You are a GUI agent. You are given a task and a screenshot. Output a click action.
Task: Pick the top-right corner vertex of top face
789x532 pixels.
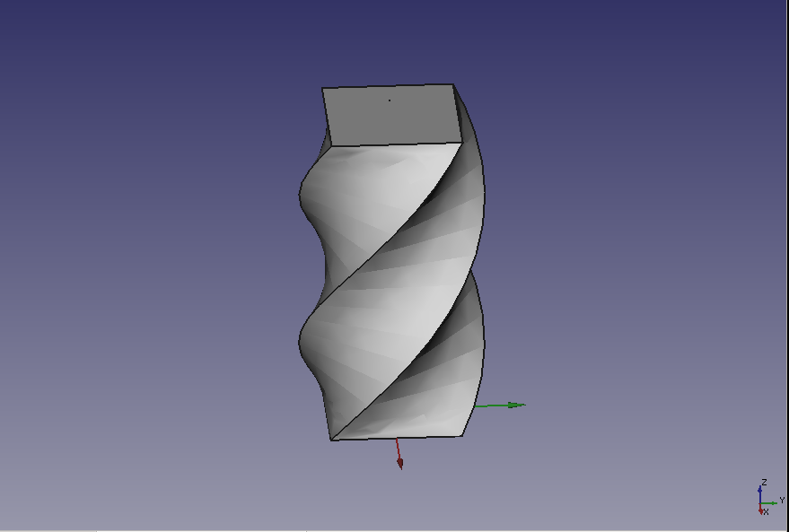tap(452, 85)
